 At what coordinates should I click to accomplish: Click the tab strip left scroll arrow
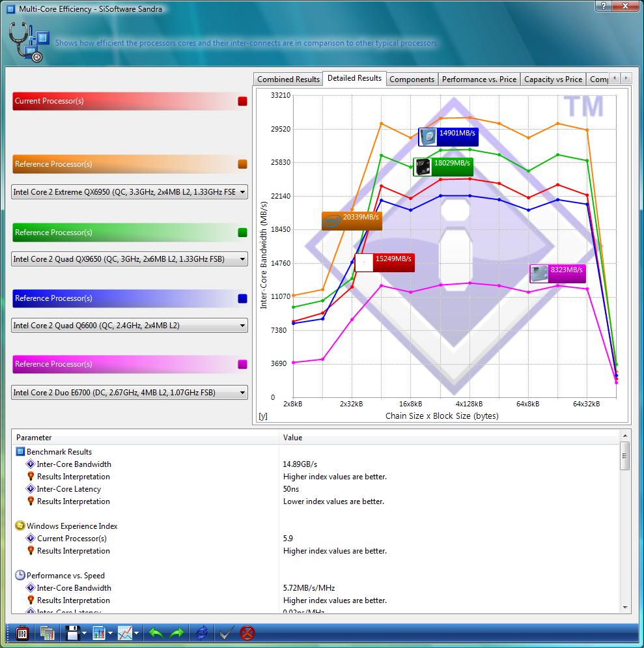coord(615,77)
